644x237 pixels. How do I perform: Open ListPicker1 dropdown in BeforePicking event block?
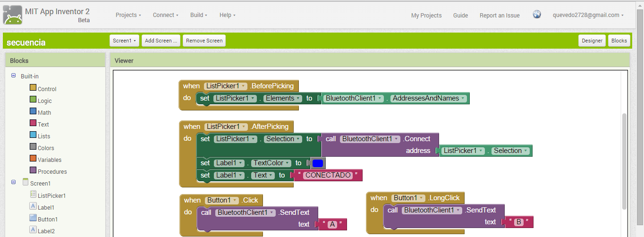[226, 86]
